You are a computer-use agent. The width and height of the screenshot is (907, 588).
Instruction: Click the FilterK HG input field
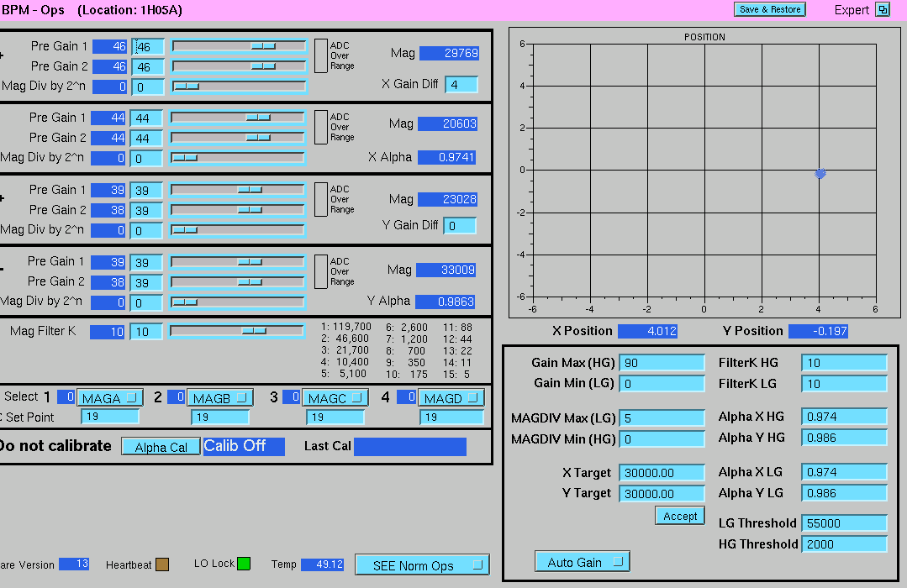coord(844,363)
